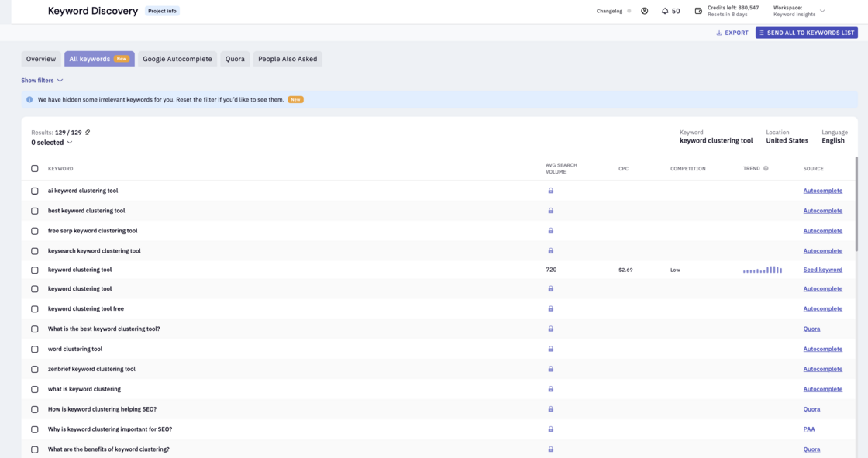Check the seed keyword row with 720 volume
This screenshot has height=458, width=868.
pyautogui.click(x=35, y=270)
